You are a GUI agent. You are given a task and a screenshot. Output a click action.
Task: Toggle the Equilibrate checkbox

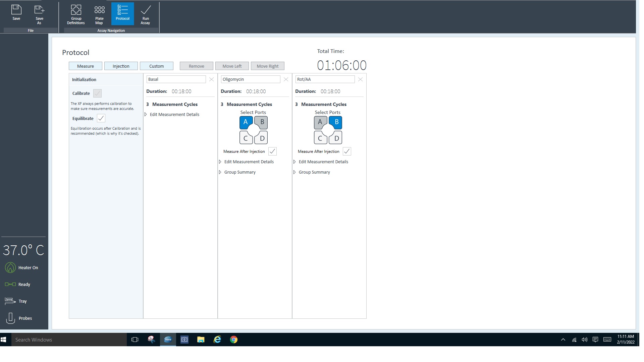coord(101,118)
